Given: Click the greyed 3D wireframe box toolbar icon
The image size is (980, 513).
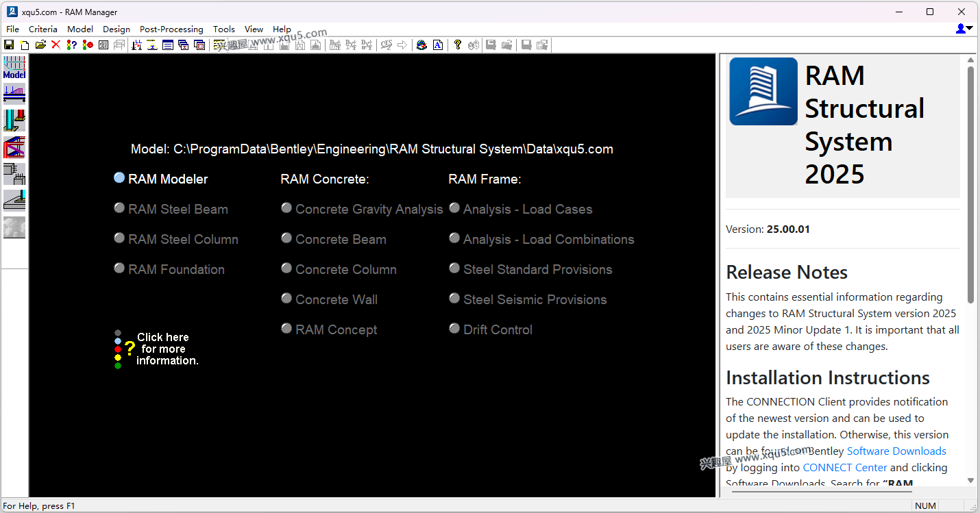Looking at the screenshot, I should tap(119, 45).
